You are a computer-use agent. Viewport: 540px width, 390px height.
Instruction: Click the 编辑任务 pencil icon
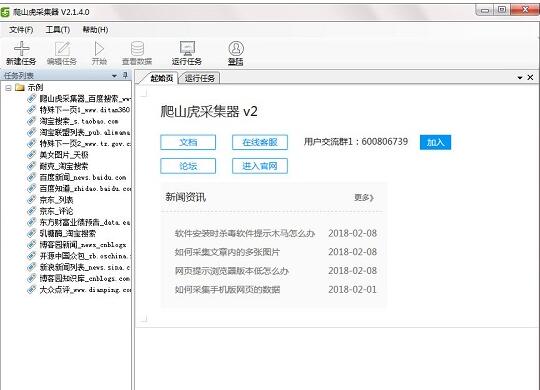(x=62, y=49)
